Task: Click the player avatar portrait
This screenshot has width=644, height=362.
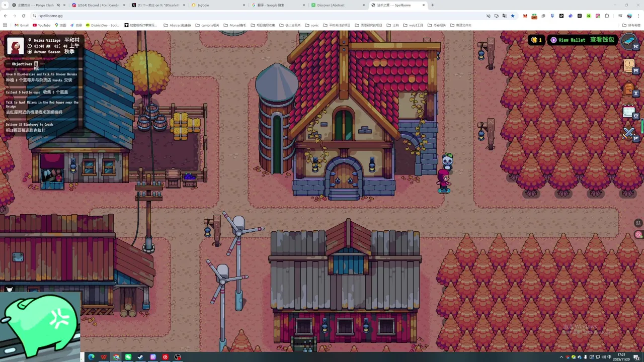Action: point(16,46)
